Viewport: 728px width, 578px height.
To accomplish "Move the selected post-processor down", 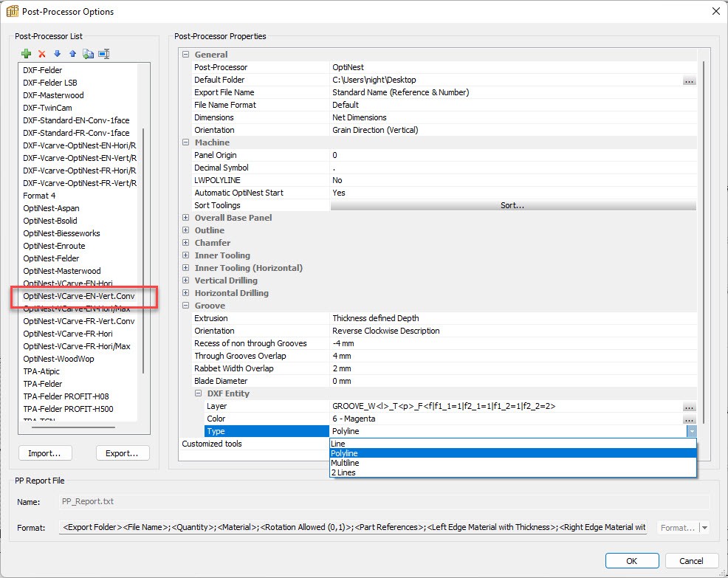I will pos(57,54).
